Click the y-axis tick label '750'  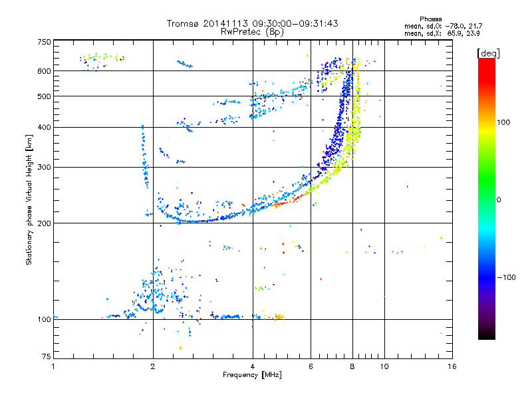(x=44, y=42)
